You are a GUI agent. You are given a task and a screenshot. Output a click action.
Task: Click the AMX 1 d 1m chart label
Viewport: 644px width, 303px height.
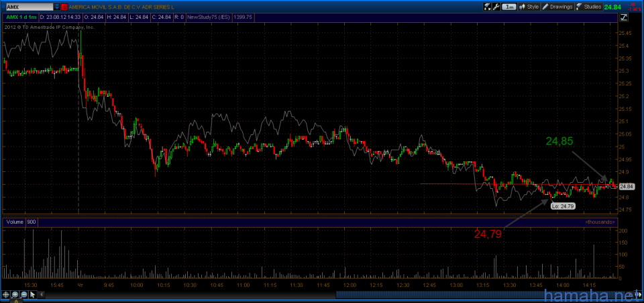click(19, 16)
